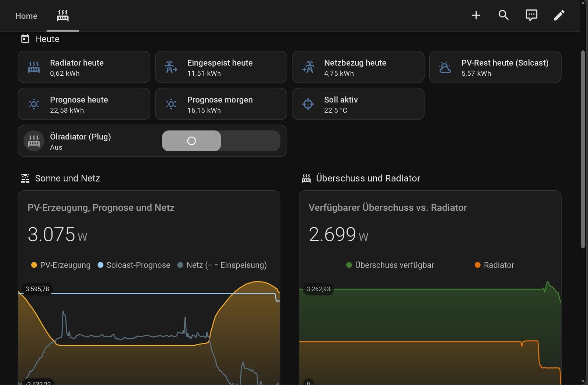The height and width of the screenshot is (385, 588).
Task: Click the page vertical scrollbar
Action: point(583,150)
